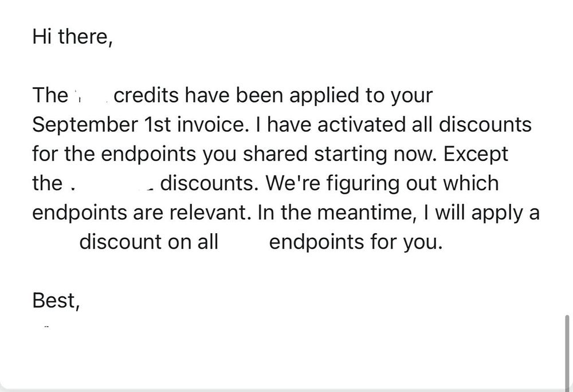The width and height of the screenshot is (573, 392).
Task: Click the vertical scrollbar thumb at right edge
Action: [x=567, y=352]
